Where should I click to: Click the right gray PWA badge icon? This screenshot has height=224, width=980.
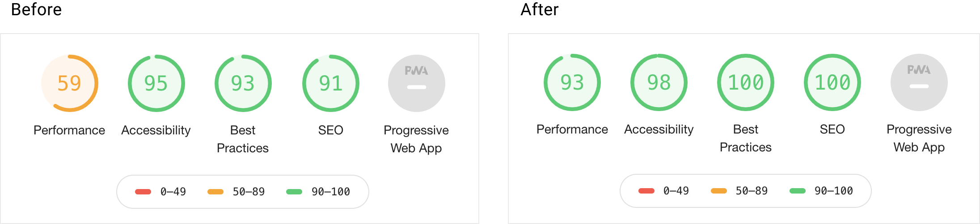(x=919, y=82)
